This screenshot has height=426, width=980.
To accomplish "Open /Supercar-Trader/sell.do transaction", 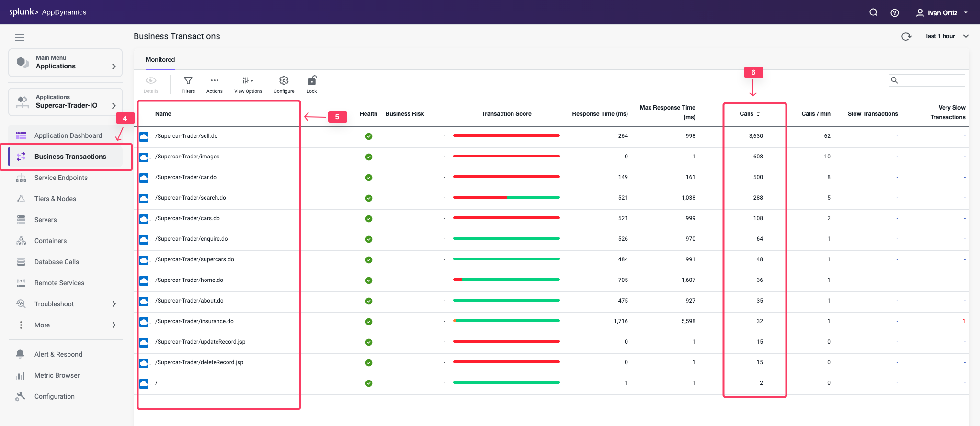I will (x=186, y=136).
